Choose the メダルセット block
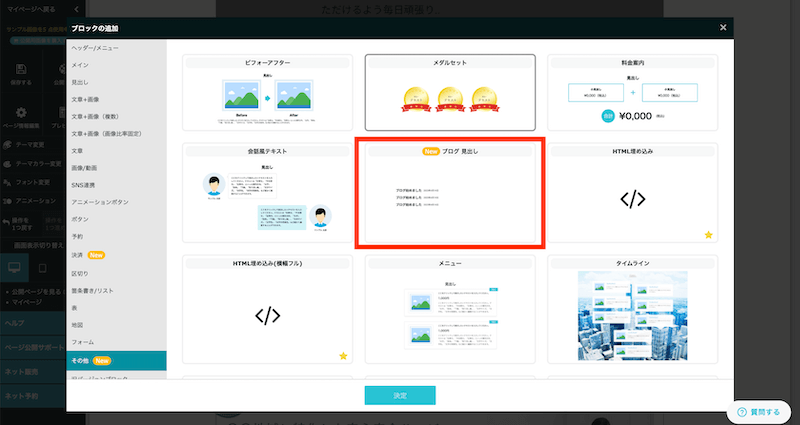The width and height of the screenshot is (800, 425). 449,93
